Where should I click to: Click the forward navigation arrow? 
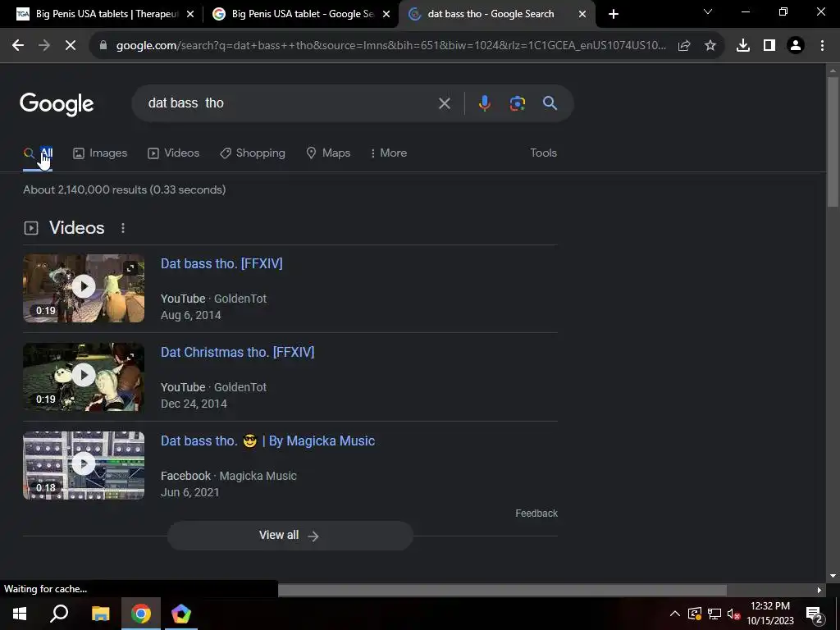click(x=44, y=46)
